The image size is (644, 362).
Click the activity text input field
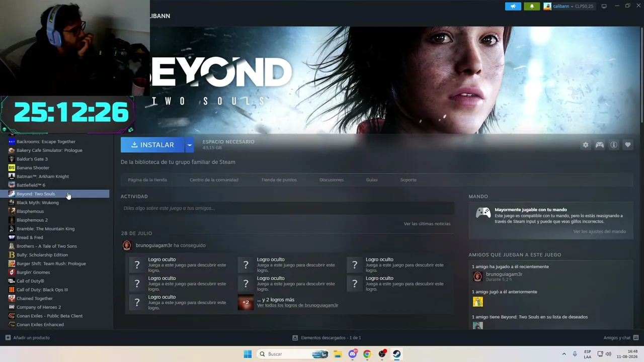pyautogui.click(x=287, y=208)
